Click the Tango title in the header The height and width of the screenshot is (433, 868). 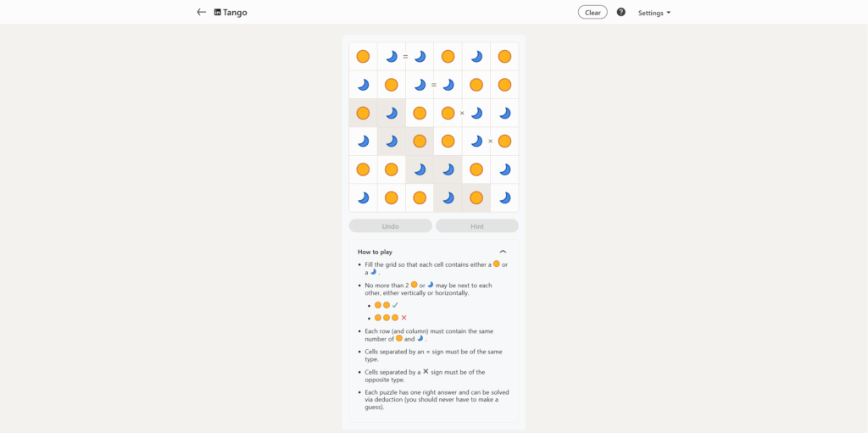point(235,13)
